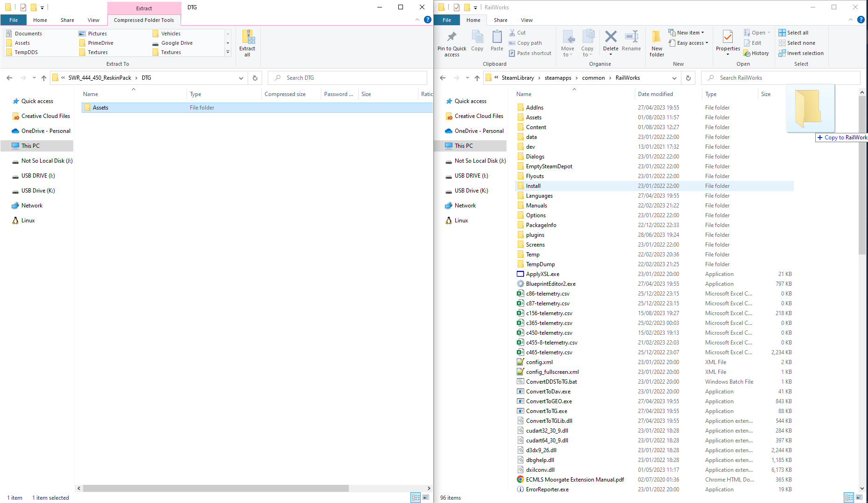The height and width of the screenshot is (503, 868).
Task: Click History icon in Open group
Action: click(x=757, y=53)
